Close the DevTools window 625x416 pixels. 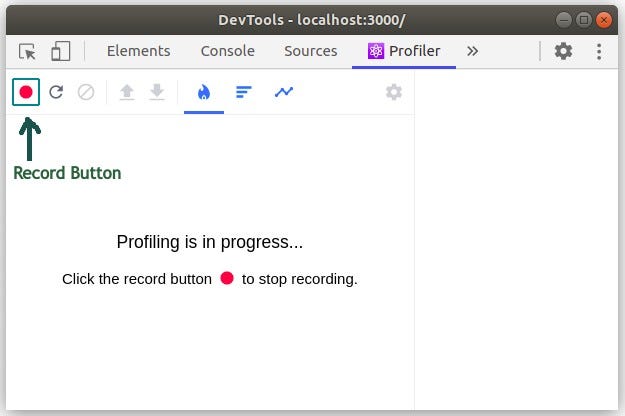coord(604,20)
